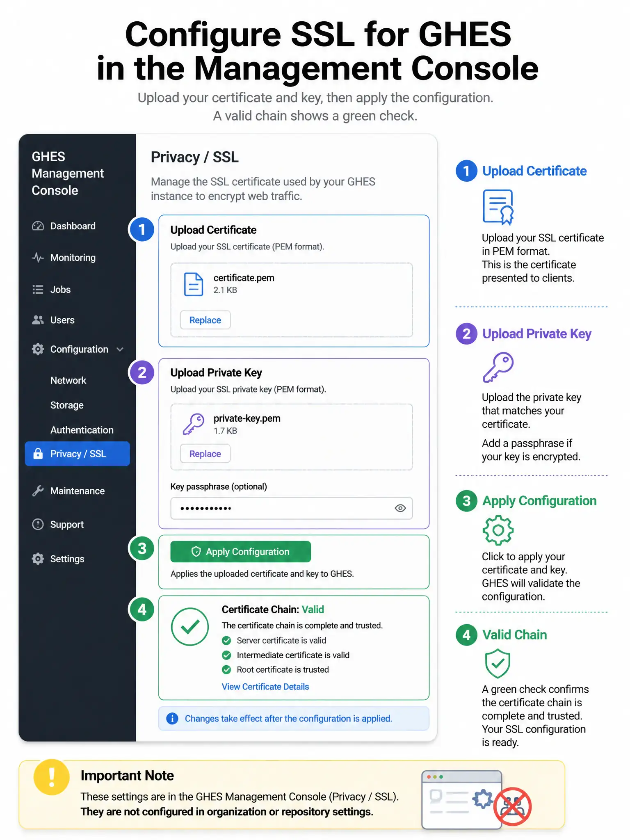
Task: Replace the private-key.pem file
Action: (x=205, y=454)
